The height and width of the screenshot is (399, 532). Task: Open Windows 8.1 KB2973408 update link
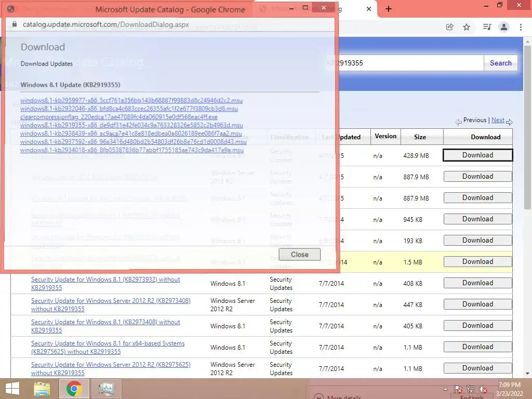pyautogui.click(x=105, y=326)
